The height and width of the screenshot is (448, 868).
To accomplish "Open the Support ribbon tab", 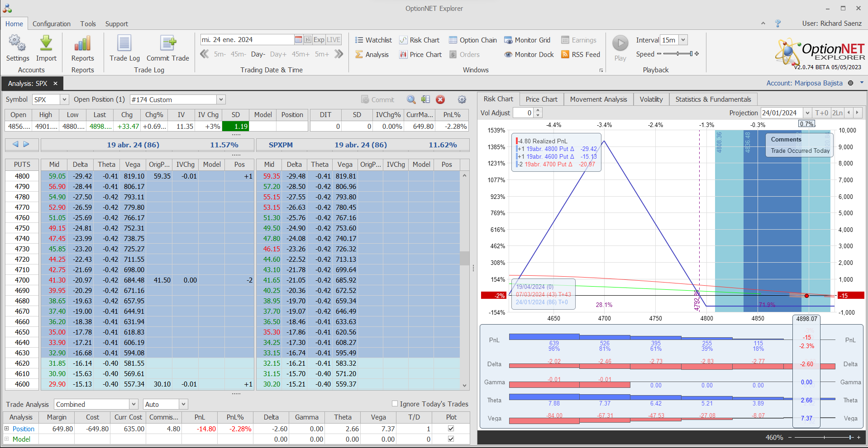I will (117, 24).
